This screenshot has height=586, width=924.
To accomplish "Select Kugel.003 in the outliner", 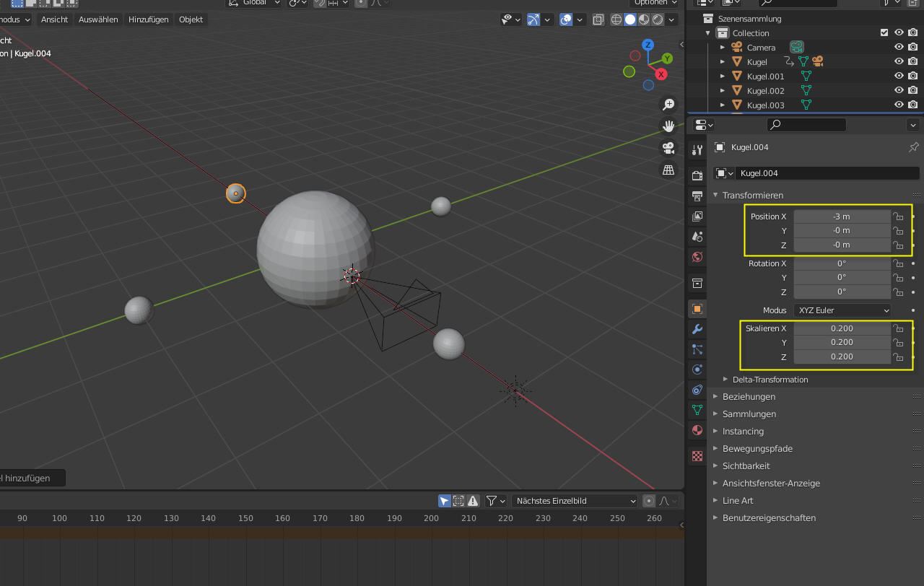I will (765, 105).
